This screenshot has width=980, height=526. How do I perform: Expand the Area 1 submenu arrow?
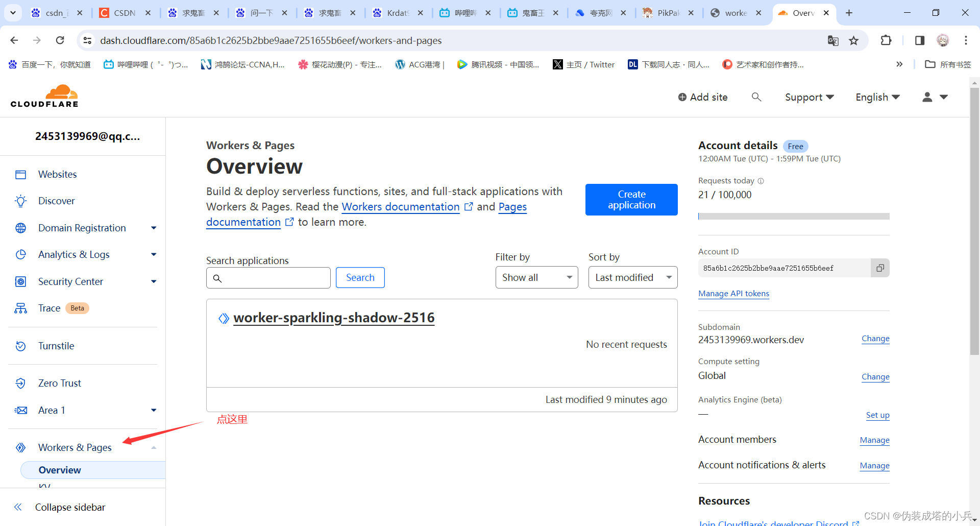pos(154,411)
